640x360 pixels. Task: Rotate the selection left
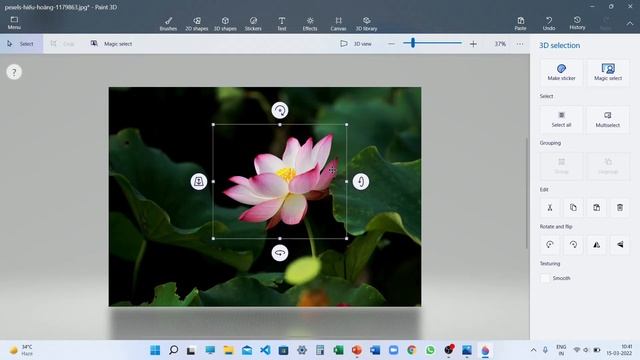pos(550,244)
